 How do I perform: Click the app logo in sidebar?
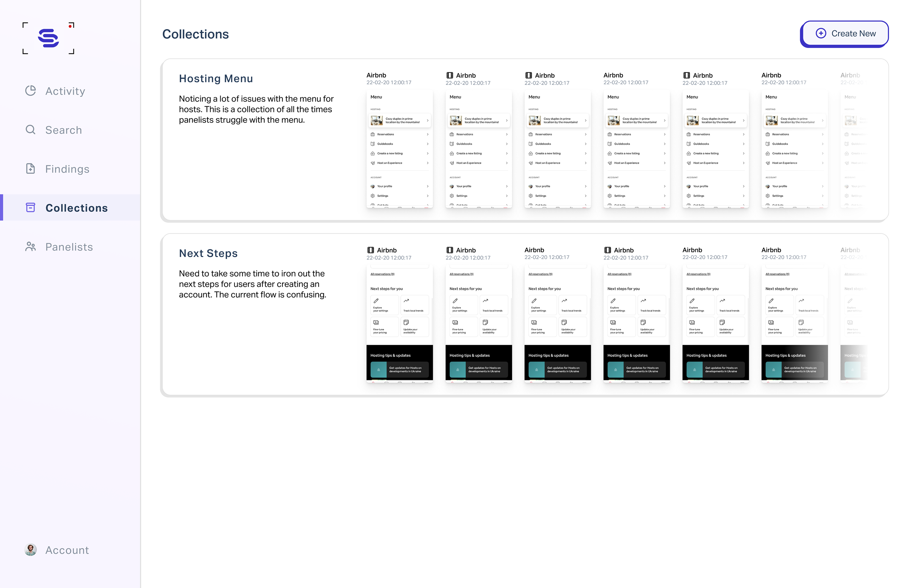48,38
